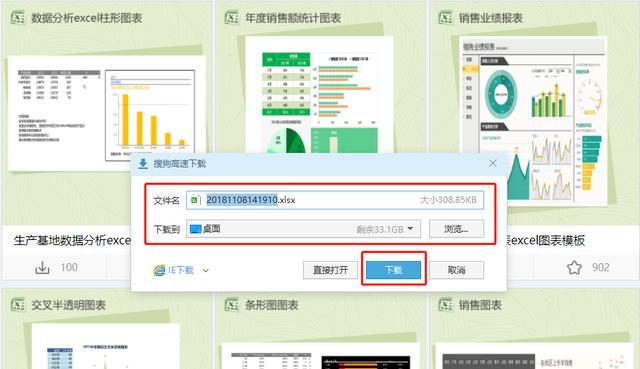Screen dimensions: 640x369
Task: Click the Excel icon beside 销售业绩报表
Action: pos(445,18)
